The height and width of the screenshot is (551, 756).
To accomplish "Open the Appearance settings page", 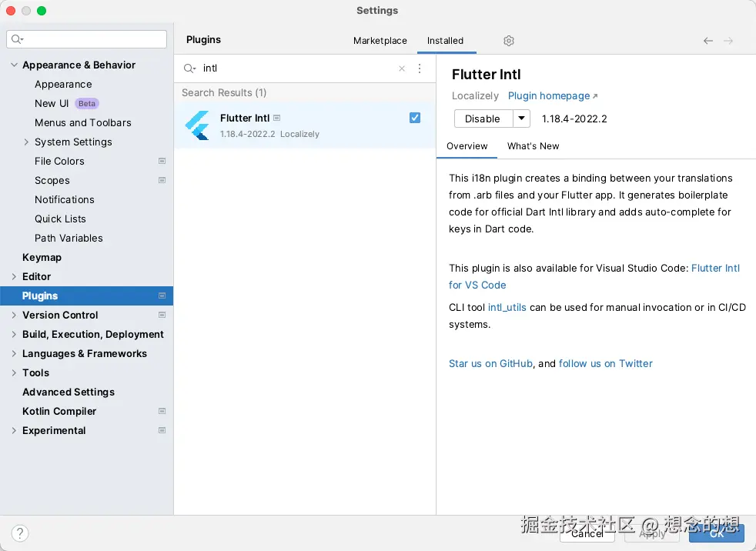I will click(63, 84).
